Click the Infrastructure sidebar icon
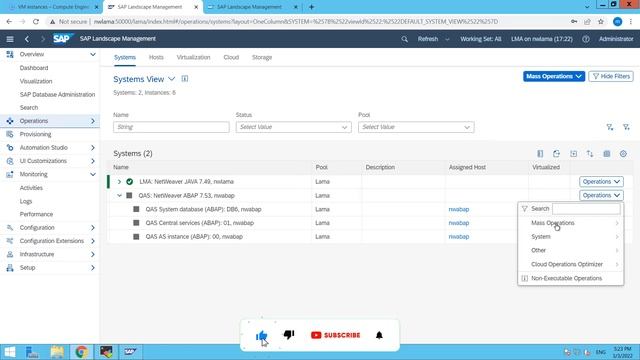This screenshot has height=360, width=640. (x=10, y=254)
